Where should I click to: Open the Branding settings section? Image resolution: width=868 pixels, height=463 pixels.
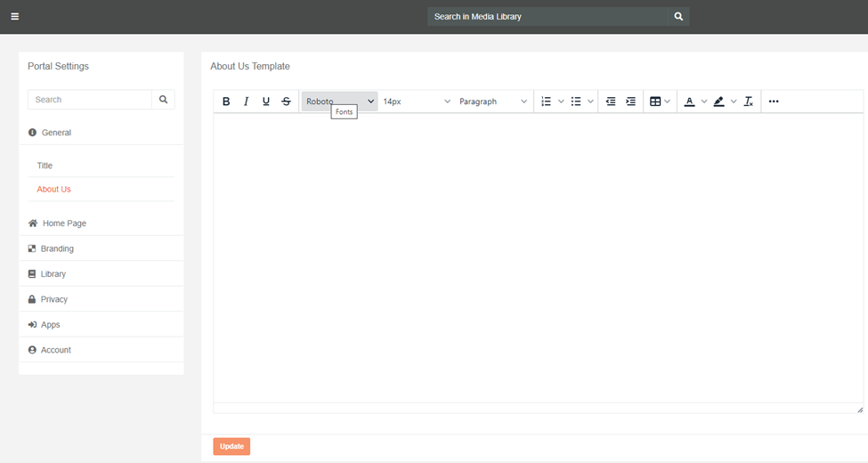[x=57, y=248]
